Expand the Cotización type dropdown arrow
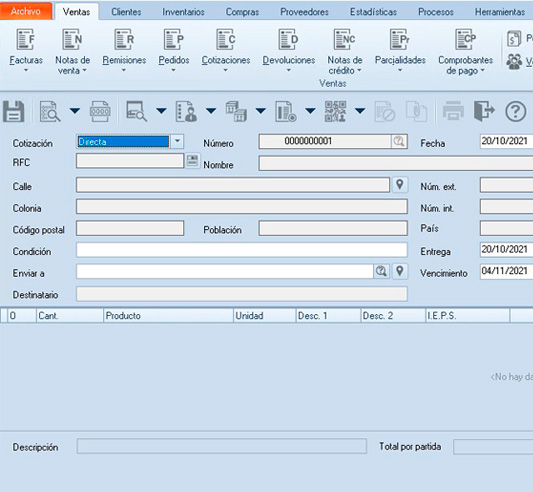Viewport: 533px width, 492px height. 177,141
